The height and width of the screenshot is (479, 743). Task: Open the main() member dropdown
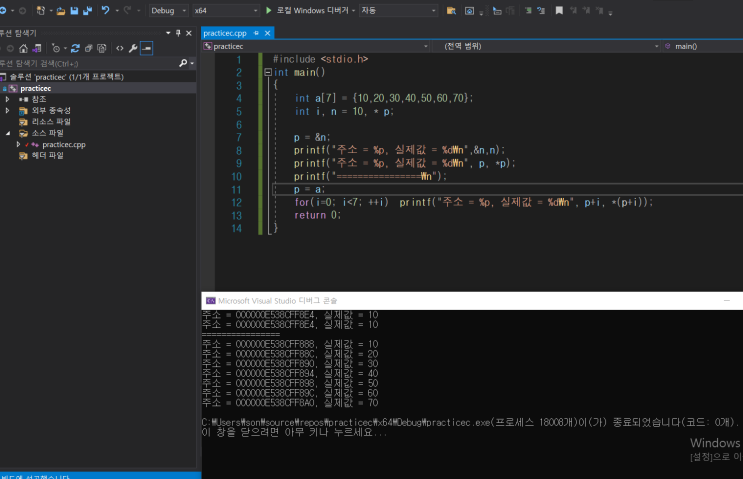[x=703, y=46]
